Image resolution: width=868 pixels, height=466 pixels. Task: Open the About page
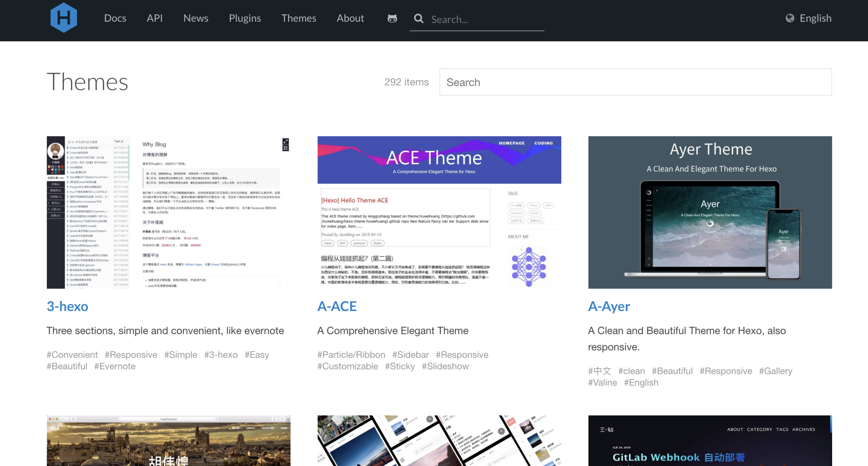[x=351, y=18]
